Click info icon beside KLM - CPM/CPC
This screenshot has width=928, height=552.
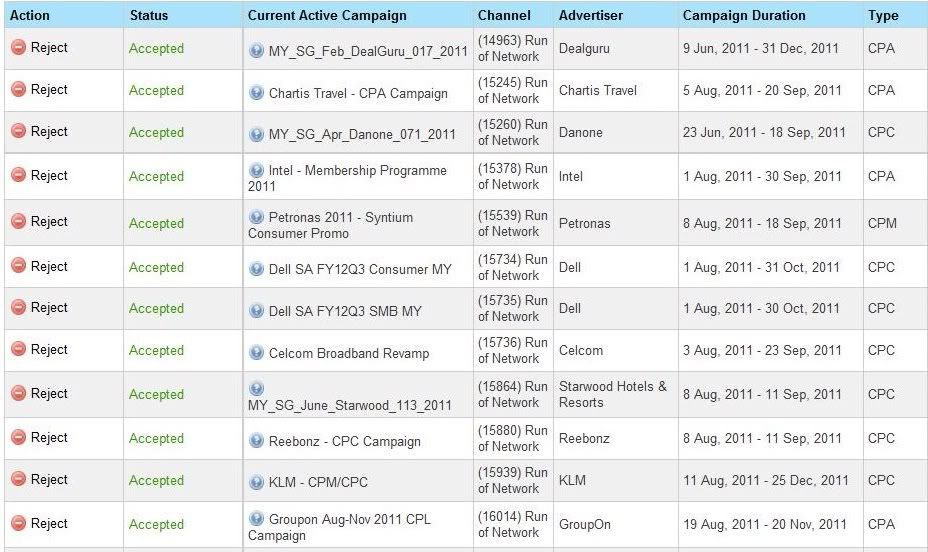tap(256, 482)
